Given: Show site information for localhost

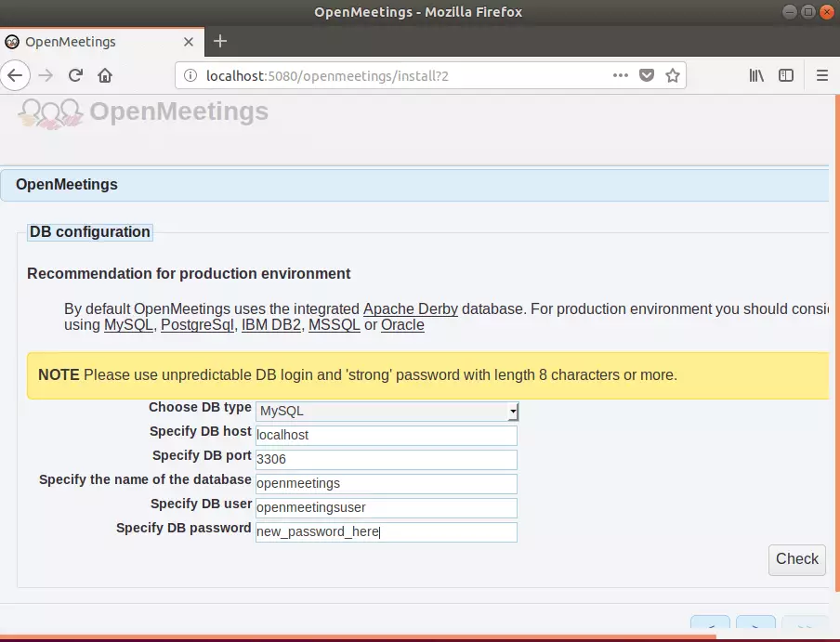Looking at the screenshot, I should 190,75.
